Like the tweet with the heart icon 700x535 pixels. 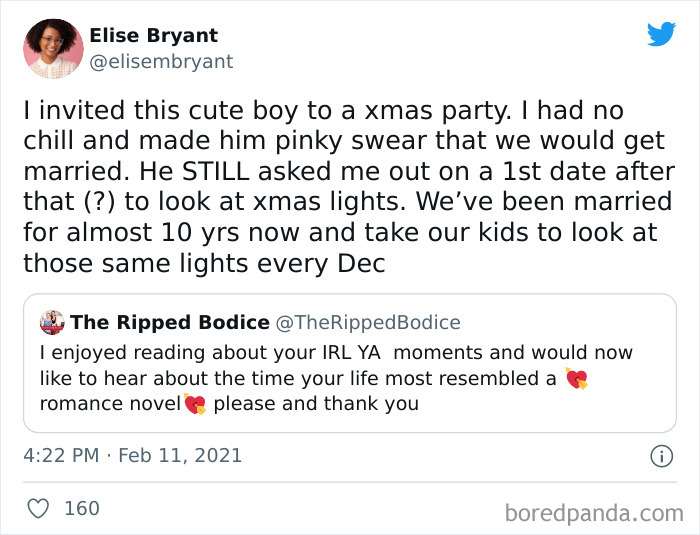click(38, 508)
